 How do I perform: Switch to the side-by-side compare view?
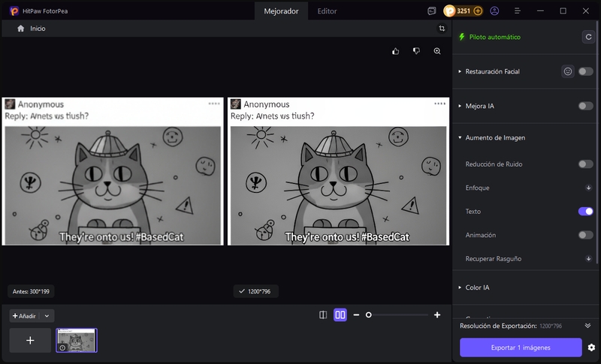pyautogui.click(x=340, y=315)
